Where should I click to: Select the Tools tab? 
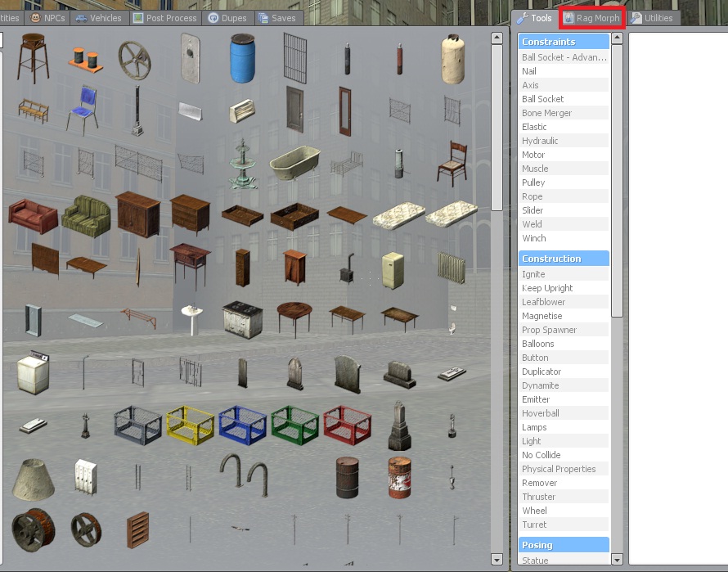pos(535,18)
